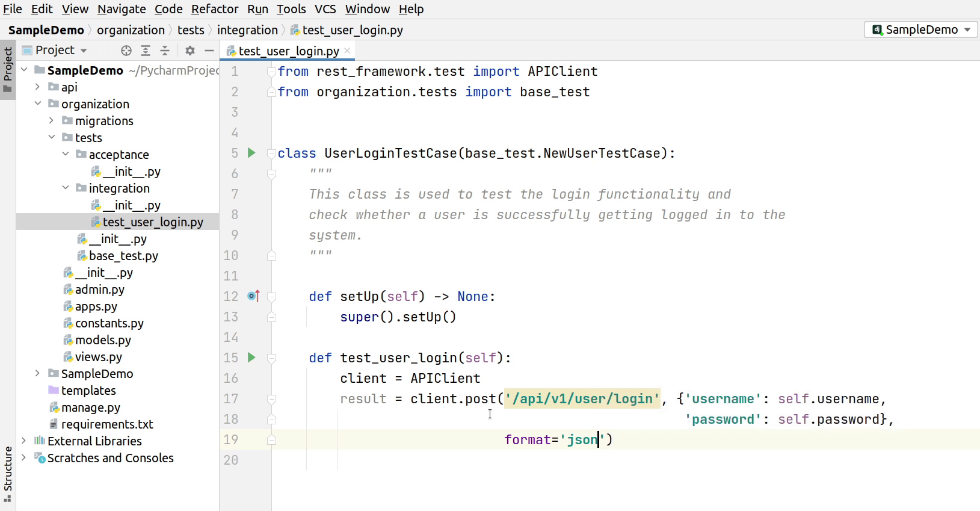
Task: Open the VCS menu
Action: click(x=325, y=9)
